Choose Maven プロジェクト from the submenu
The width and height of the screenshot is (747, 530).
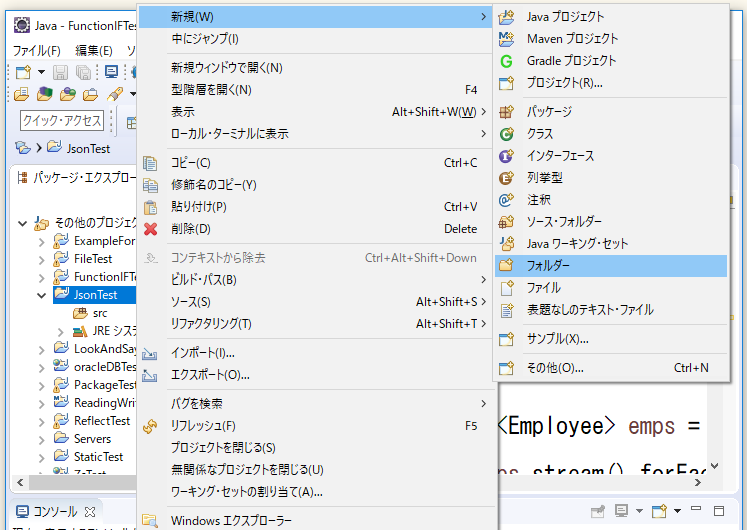[611, 39]
